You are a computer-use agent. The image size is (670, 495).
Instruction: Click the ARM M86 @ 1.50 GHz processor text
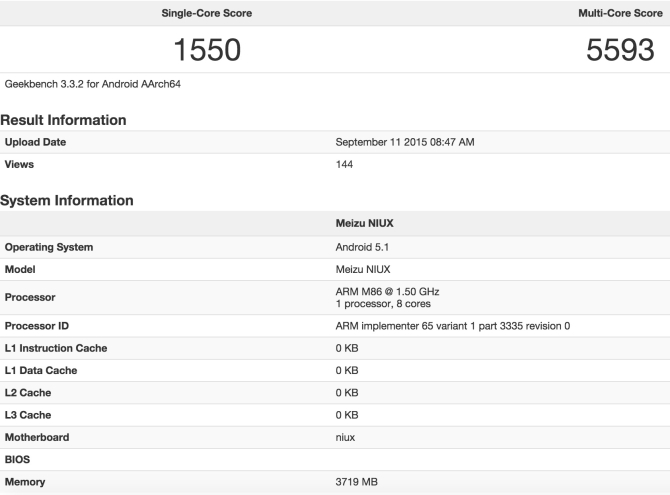(x=387, y=291)
